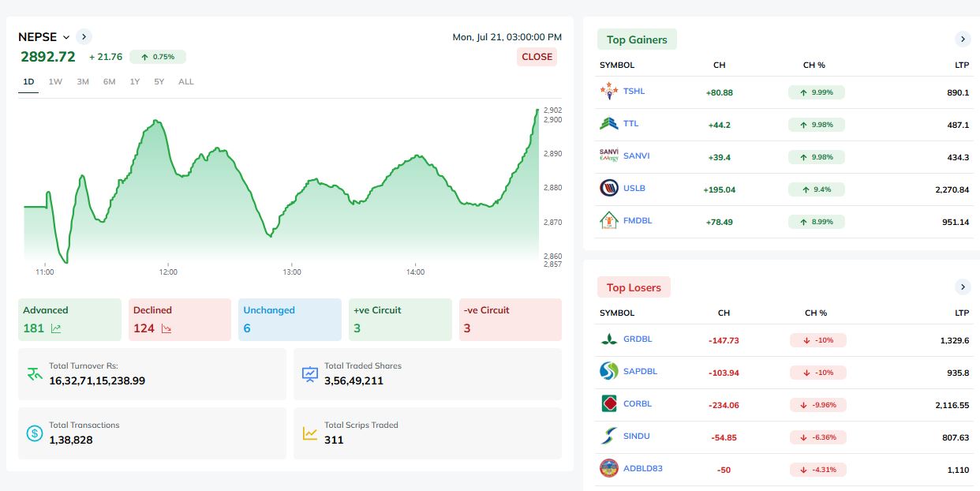The width and height of the screenshot is (980, 491).
Task: Click the chart line at 12:00
Action: point(168,148)
